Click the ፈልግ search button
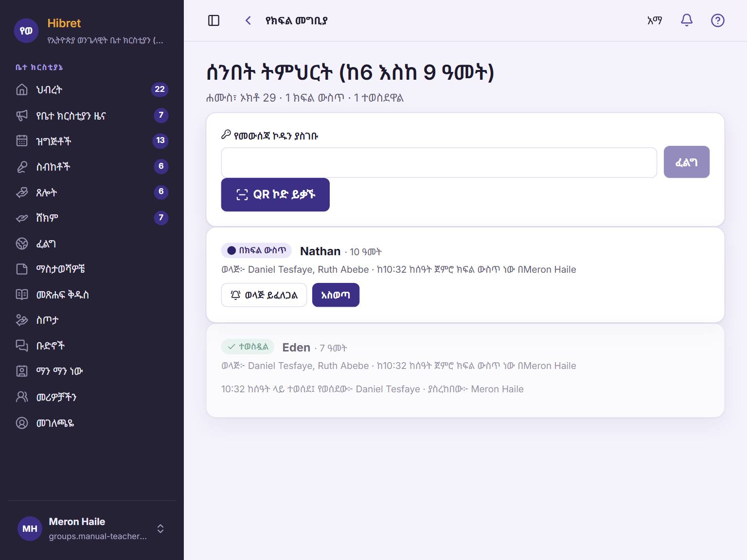The width and height of the screenshot is (747, 560). click(x=686, y=162)
